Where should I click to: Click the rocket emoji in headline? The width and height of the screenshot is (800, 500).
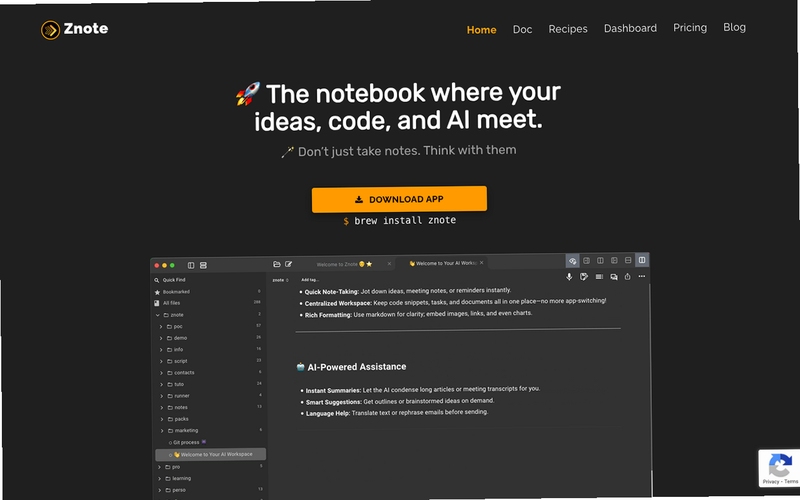tap(248, 93)
